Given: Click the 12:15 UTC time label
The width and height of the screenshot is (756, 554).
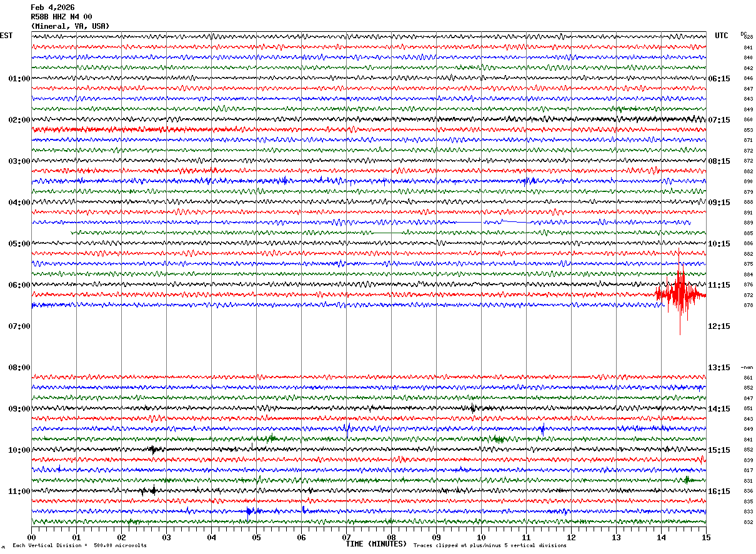Looking at the screenshot, I should click(x=719, y=326).
